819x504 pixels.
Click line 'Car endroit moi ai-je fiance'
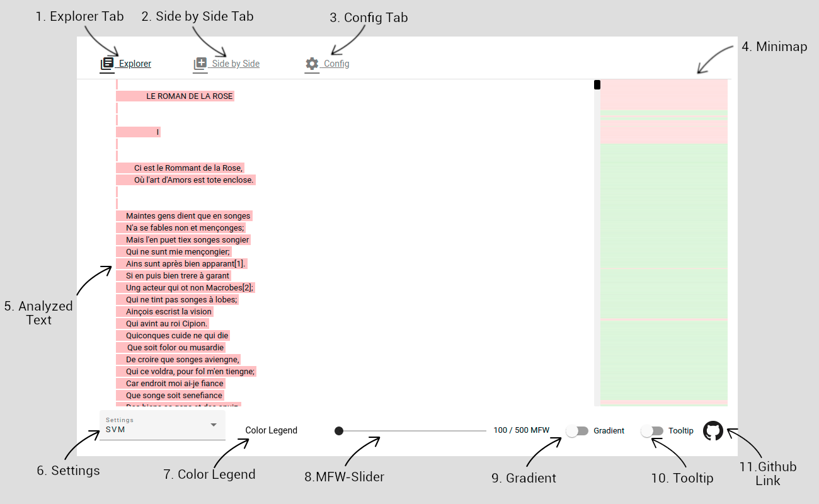point(175,384)
